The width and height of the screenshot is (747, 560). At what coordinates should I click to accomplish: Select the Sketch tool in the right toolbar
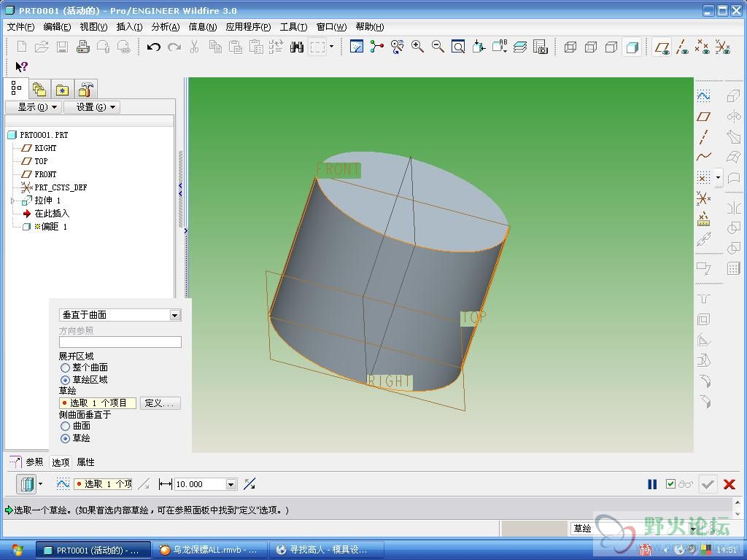703,96
